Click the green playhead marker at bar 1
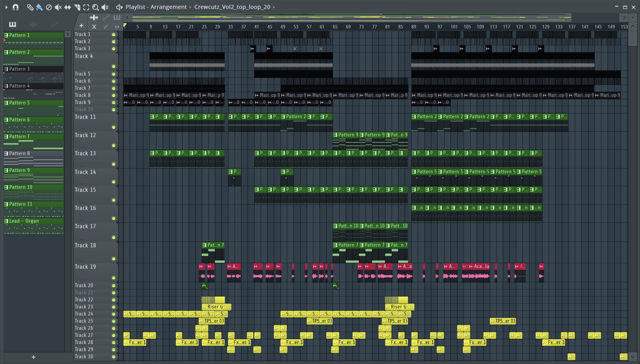640x364 pixels. pos(125,25)
